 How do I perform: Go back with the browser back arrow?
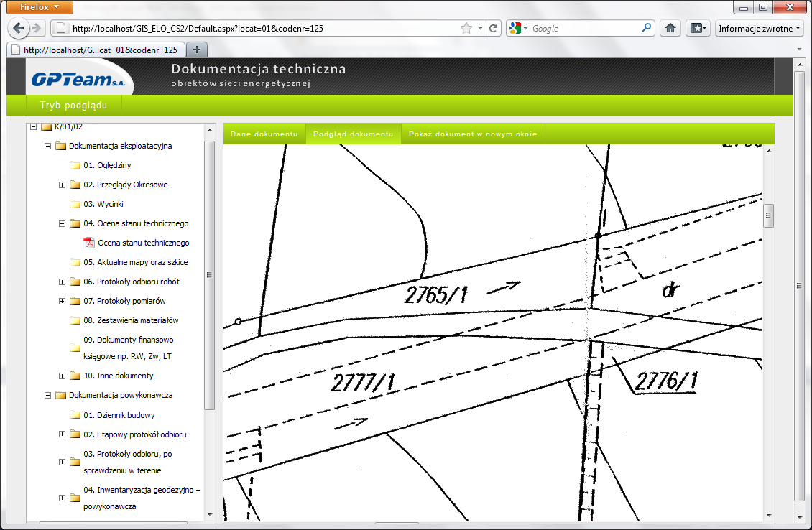(19, 28)
